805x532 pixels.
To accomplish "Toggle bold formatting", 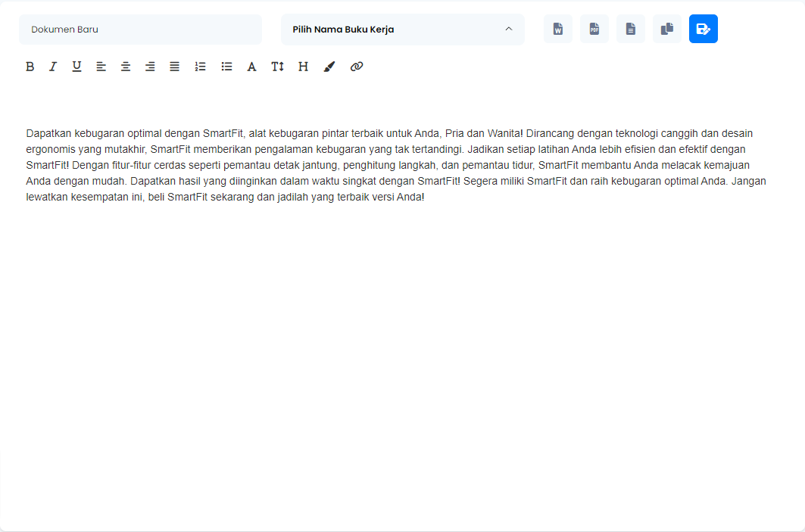I will (x=30, y=67).
